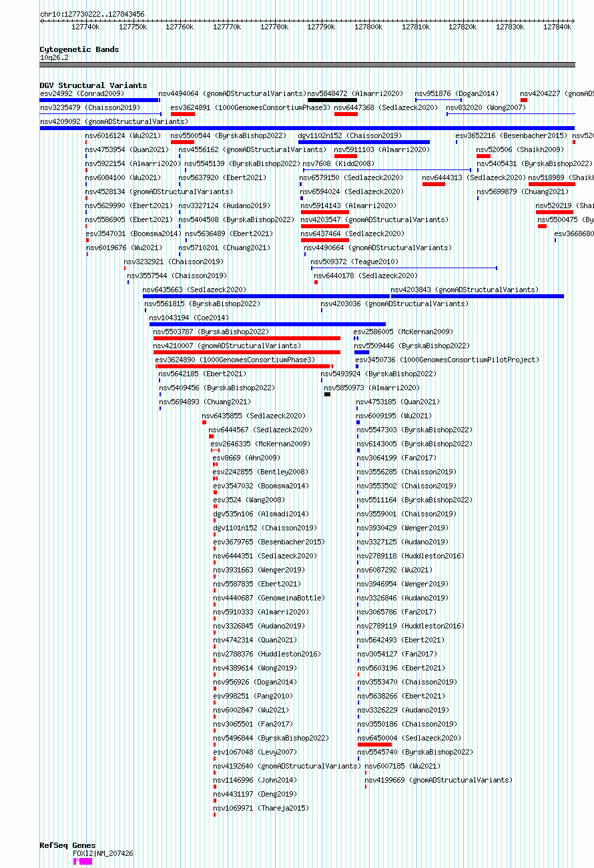This screenshot has width=594, height=868.
Task: Select blue bar of dgv1102n152 (Chaisson2019)
Action: coord(364,142)
